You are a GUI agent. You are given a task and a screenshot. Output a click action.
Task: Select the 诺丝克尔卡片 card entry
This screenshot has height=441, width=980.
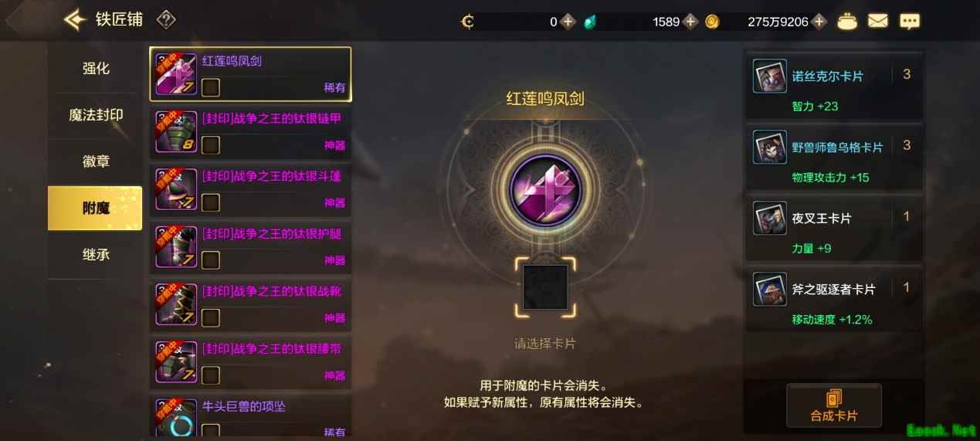coord(834,87)
